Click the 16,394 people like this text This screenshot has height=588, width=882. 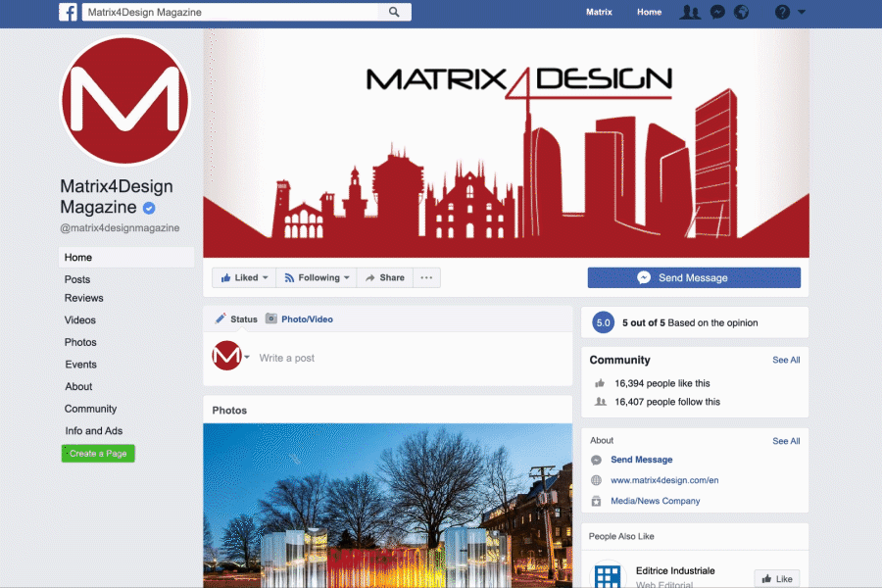click(x=662, y=383)
